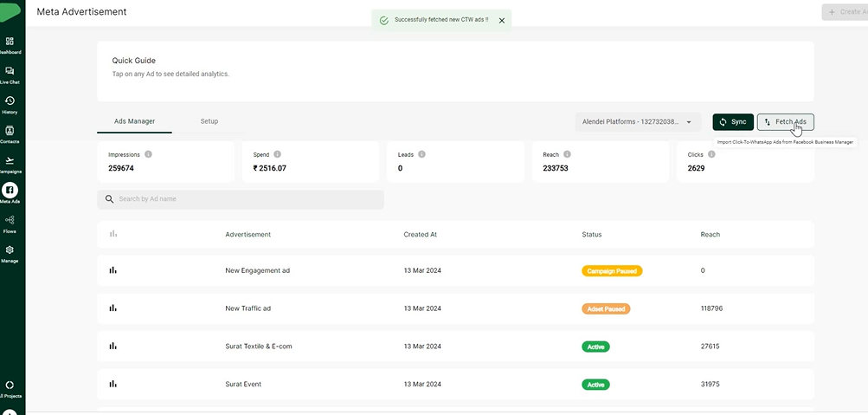Click the date of New Engagement ad row
Screen dimensions: 868x415
[x=422, y=270]
